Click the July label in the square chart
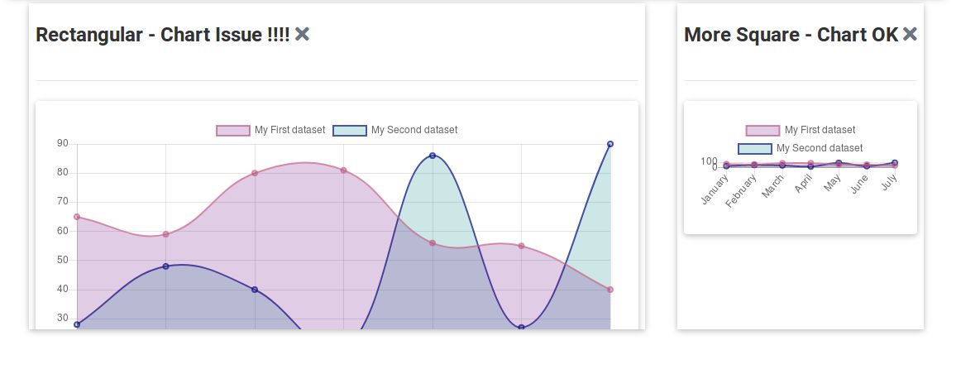The height and width of the screenshot is (374, 980). pyautogui.click(x=889, y=183)
